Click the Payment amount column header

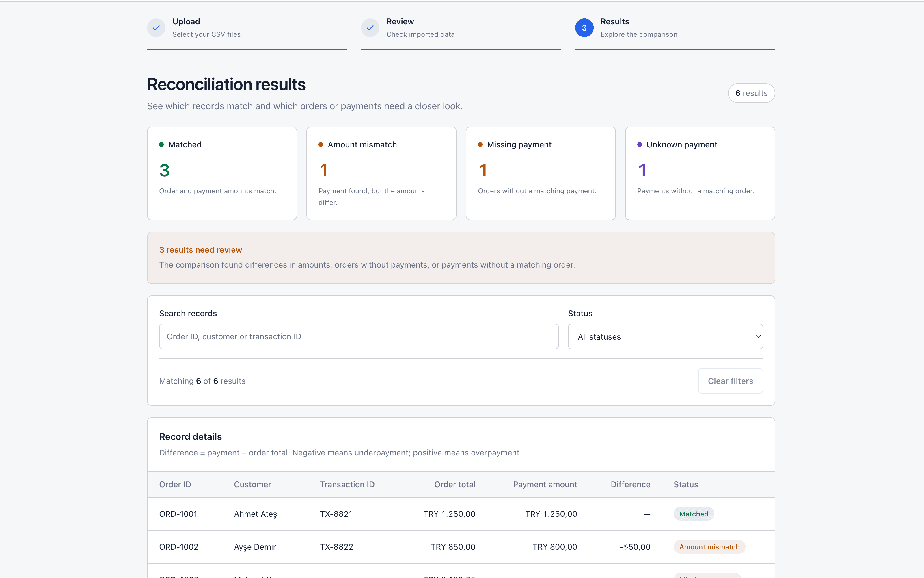(545, 484)
